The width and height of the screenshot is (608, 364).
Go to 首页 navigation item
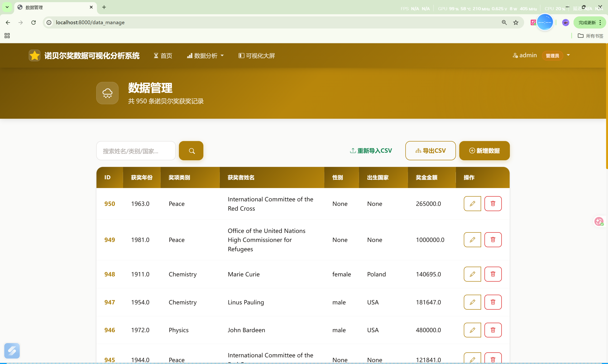163,56
